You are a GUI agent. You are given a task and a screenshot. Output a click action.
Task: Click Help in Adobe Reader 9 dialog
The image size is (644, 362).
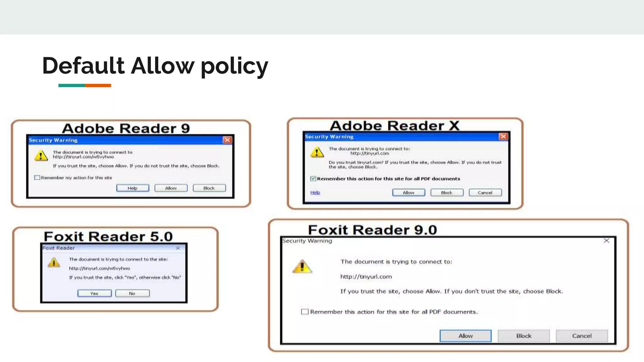tap(133, 188)
